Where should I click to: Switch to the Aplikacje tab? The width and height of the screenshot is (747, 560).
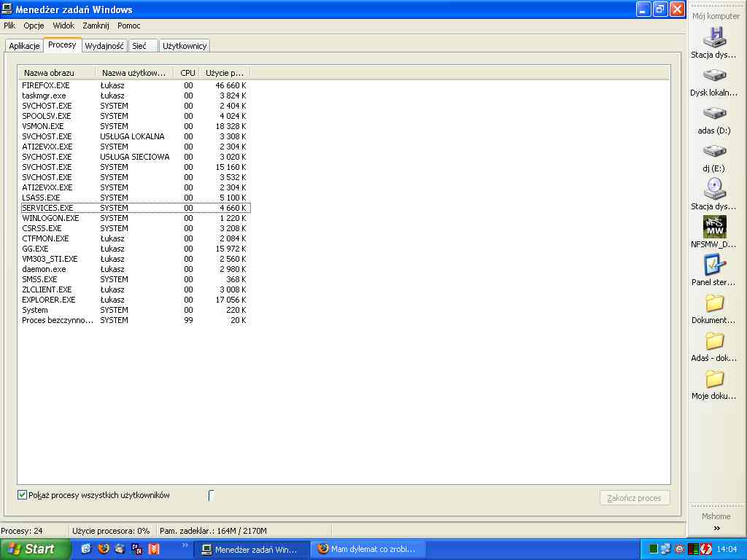click(24, 46)
